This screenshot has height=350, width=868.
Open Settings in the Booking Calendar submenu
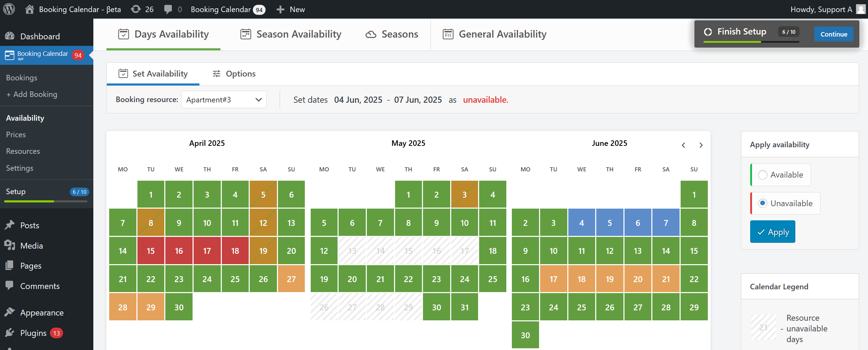click(20, 168)
